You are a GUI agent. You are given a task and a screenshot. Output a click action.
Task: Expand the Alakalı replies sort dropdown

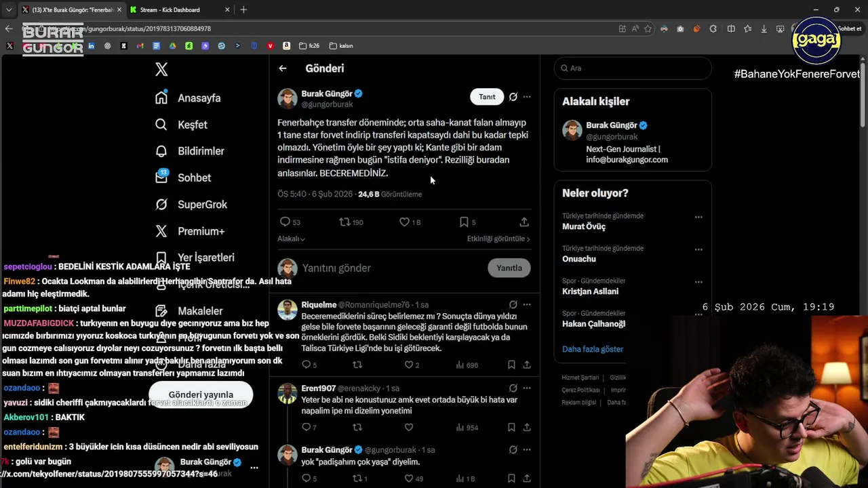(x=291, y=239)
